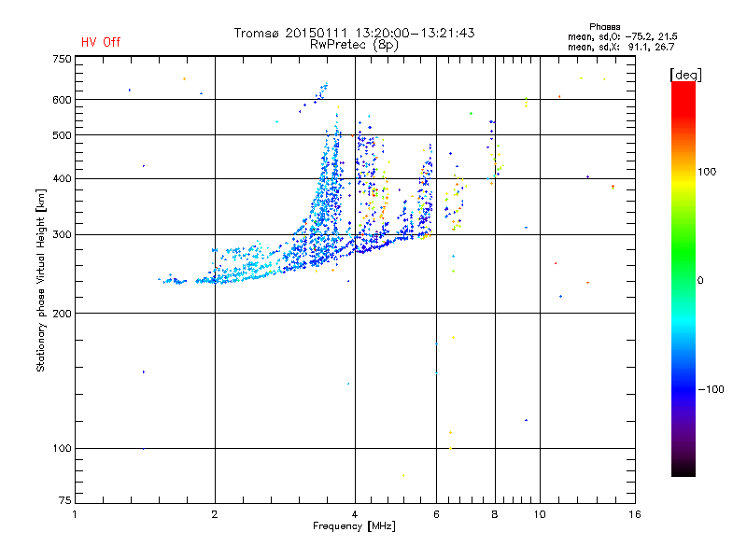The height and width of the screenshot is (560, 747).
Task: Click the red 'HV Off' status label
Action: coord(101,42)
